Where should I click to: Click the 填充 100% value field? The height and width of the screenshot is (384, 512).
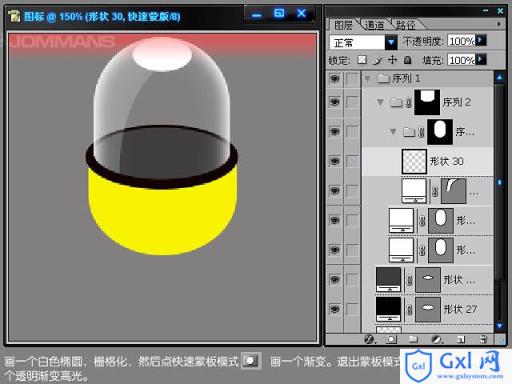[x=461, y=60]
